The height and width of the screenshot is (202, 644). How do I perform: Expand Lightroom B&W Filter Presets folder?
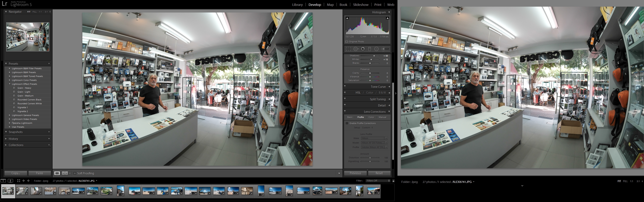(10, 68)
